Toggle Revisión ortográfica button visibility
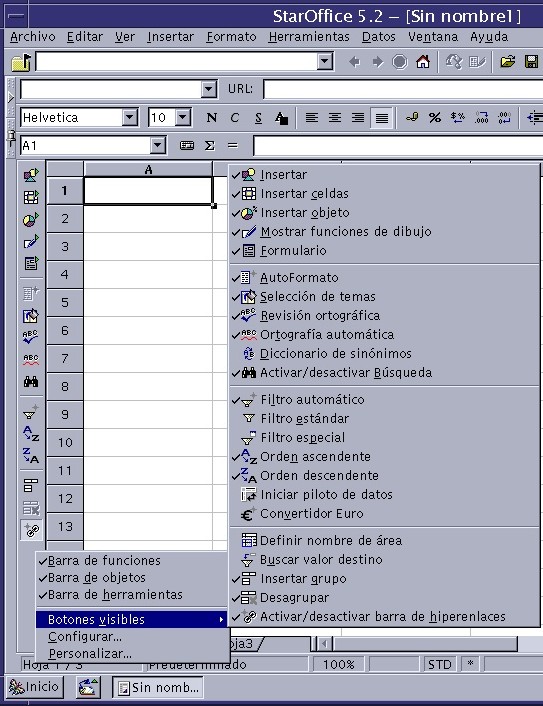 pyautogui.click(x=384, y=316)
